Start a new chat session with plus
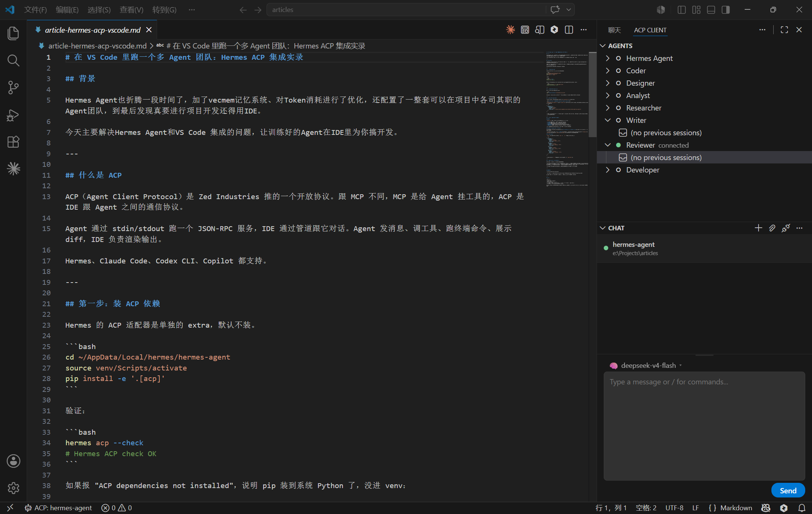Screen dimensions: 812x514 (758, 228)
